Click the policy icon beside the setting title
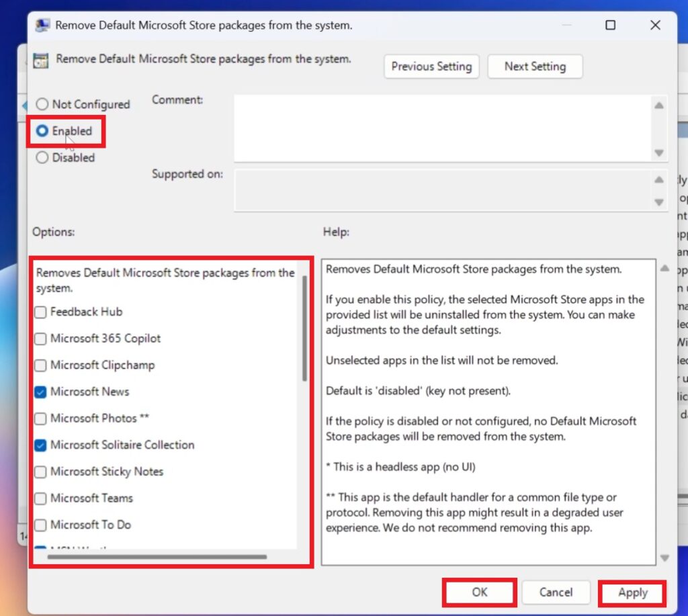 pos(41,60)
